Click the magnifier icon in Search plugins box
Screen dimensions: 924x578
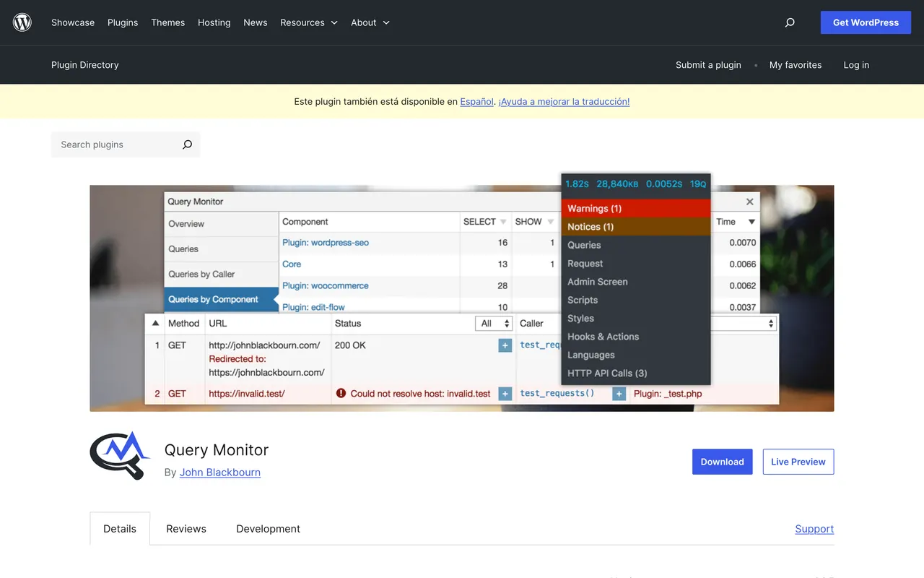coord(187,144)
